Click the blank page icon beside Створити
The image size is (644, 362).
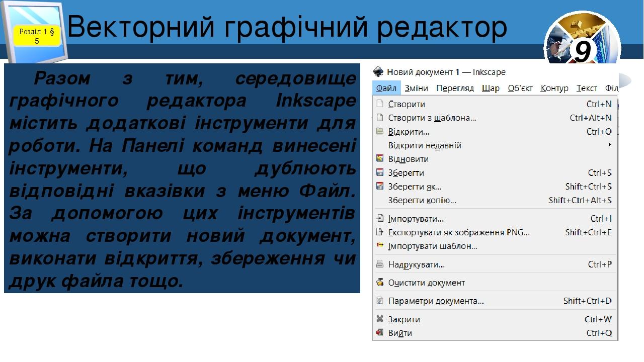[x=380, y=104]
